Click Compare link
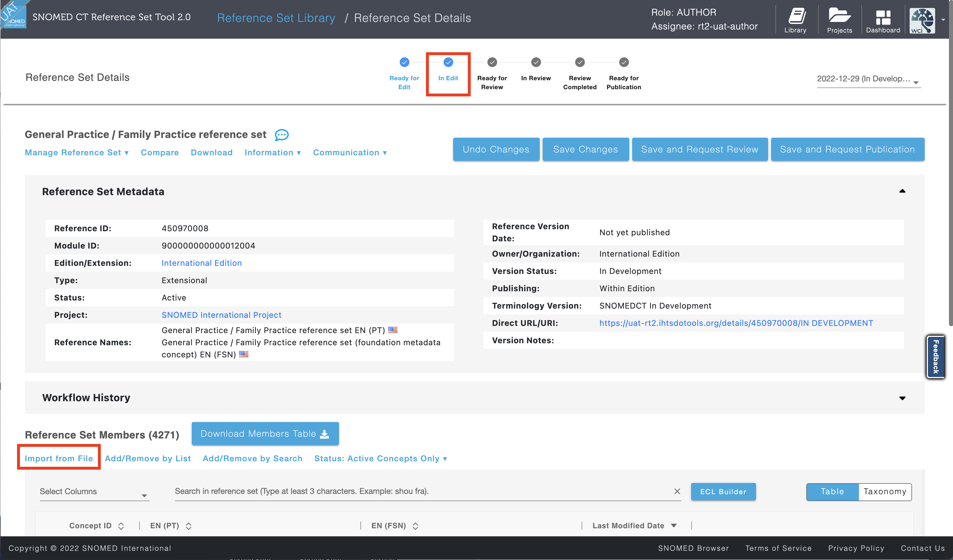953x560 pixels. coord(160,152)
